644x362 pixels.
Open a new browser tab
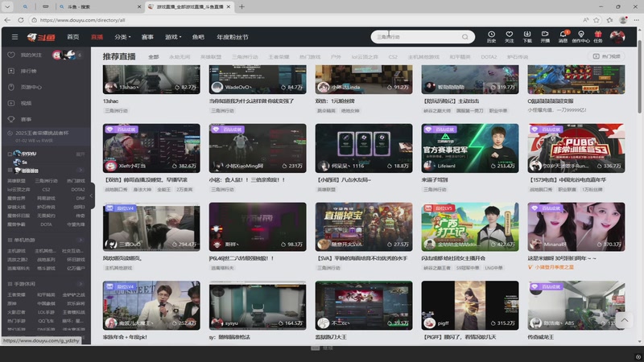(x=242, y=6)
